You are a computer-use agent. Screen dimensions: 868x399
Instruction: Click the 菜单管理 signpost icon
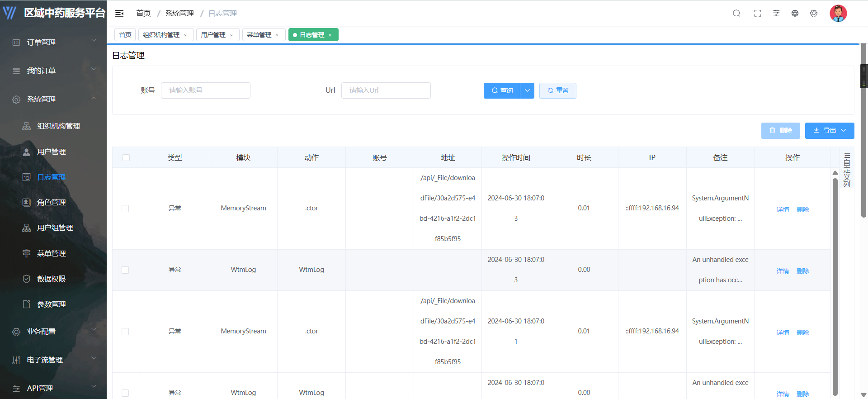pos(27,253)
